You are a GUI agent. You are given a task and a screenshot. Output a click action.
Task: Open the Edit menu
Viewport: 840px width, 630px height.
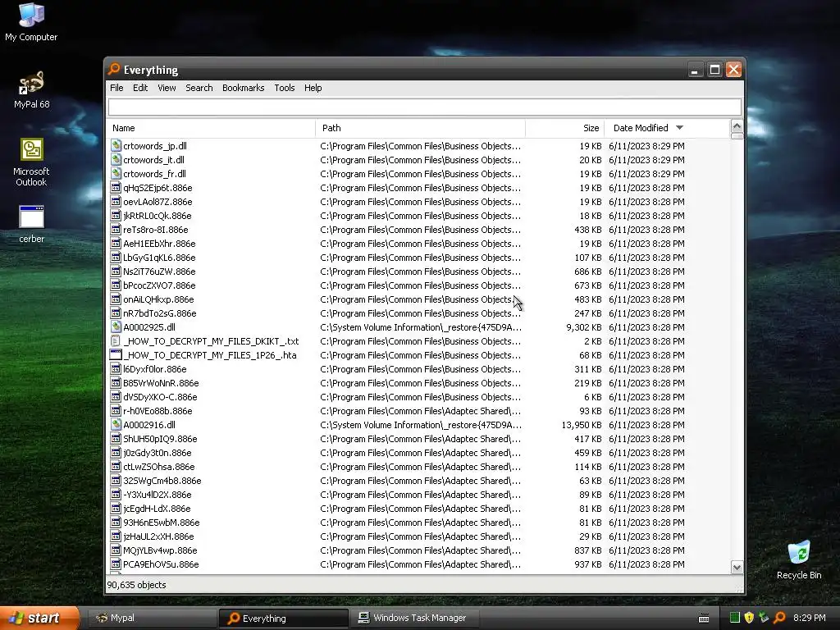pyautogui.click(x=140, y=88)
